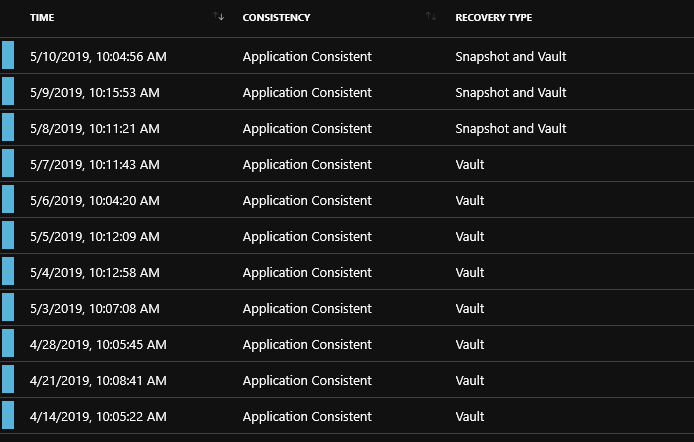
Task: Click blue marker for 4/28/2019 recovery point
Action: 8,343
